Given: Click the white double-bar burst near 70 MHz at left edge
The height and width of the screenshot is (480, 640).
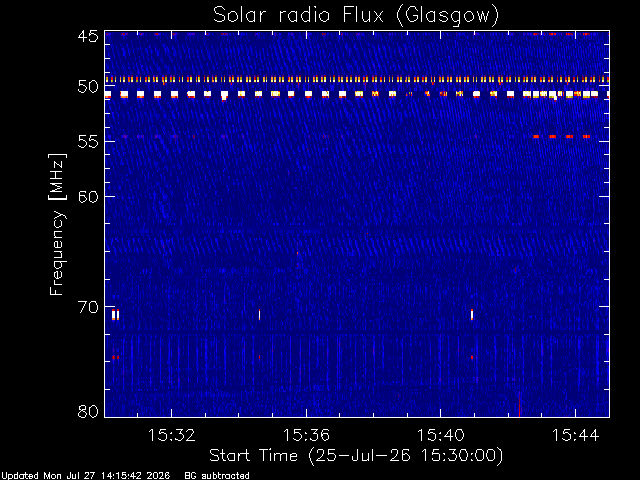Looking at the screenshot, I should click(x=116, y=315).
